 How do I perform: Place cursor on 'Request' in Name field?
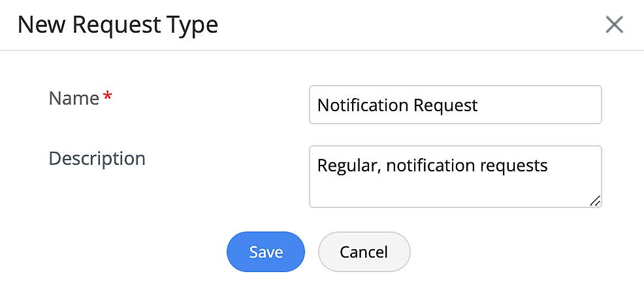(x=446, y=105)
